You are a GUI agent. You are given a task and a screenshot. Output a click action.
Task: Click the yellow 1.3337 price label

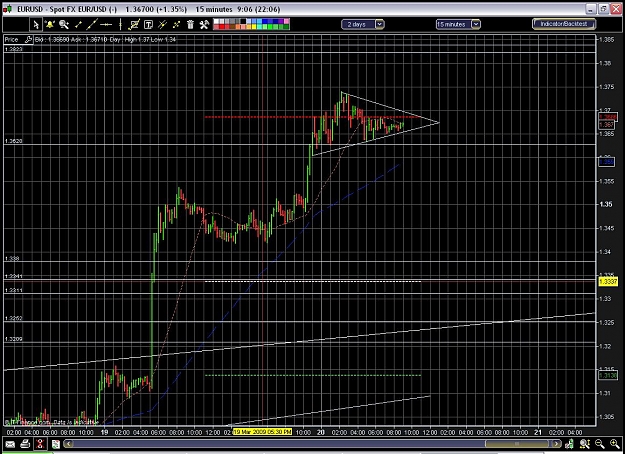608,282
